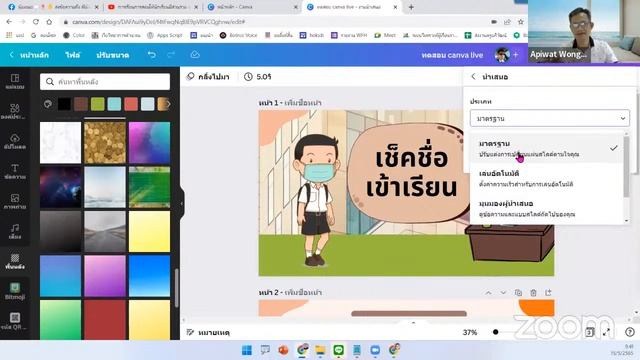Select the มุมมองผู้นำเสนอ presenter view option
Viewport: 640px width, 360px height.
pyautogui.click(x=547, y=209)
